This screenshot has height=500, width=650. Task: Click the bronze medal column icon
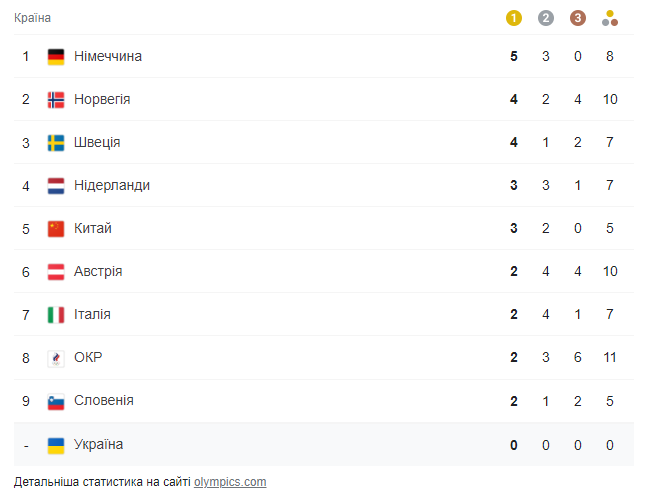tap(577, 18)
